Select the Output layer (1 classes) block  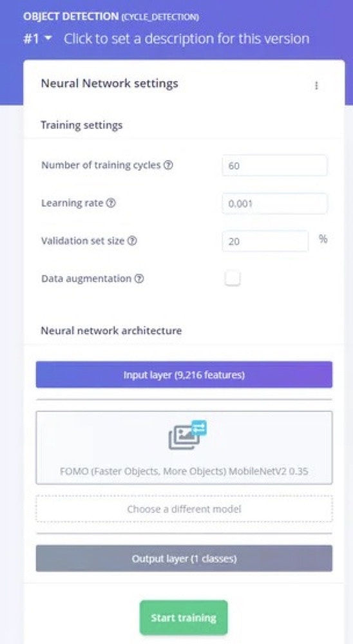click(x=184, y=558)
